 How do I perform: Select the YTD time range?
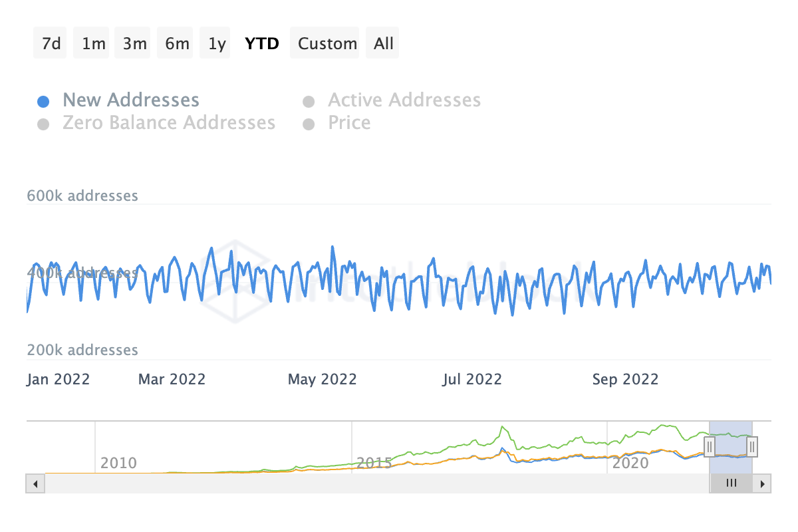(x=262, y=43)
